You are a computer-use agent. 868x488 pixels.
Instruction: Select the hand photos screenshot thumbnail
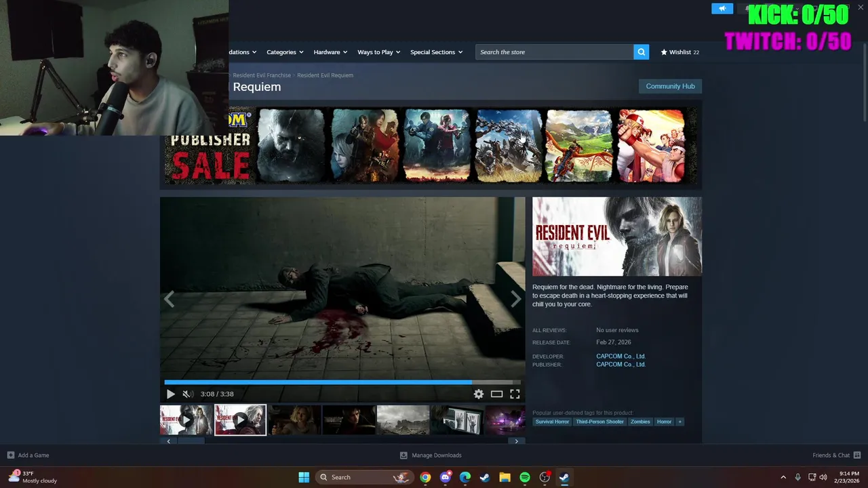(457, 420)
